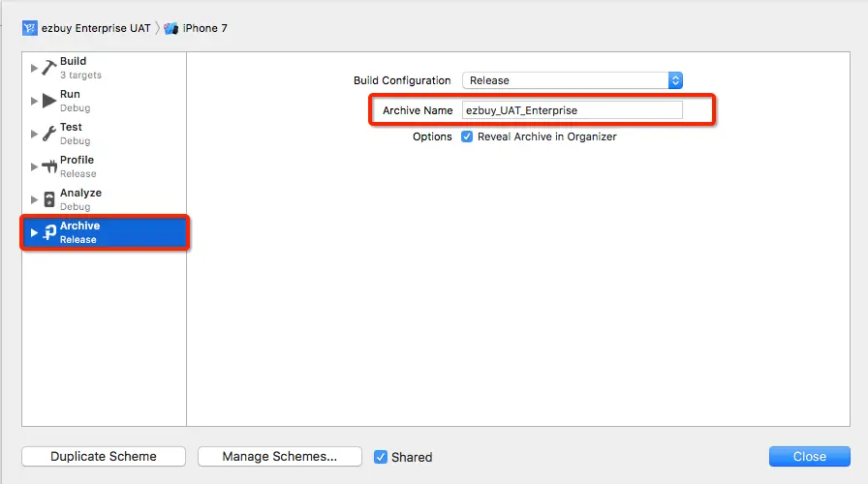Click the '3 targets' subtitle under Build
868x484 pixels.
(80, 76)
